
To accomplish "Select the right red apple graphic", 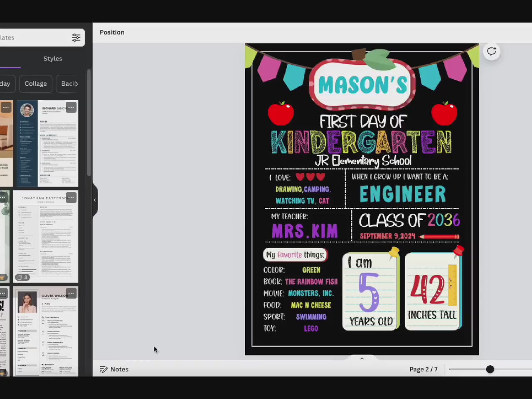I will [444, 113].
